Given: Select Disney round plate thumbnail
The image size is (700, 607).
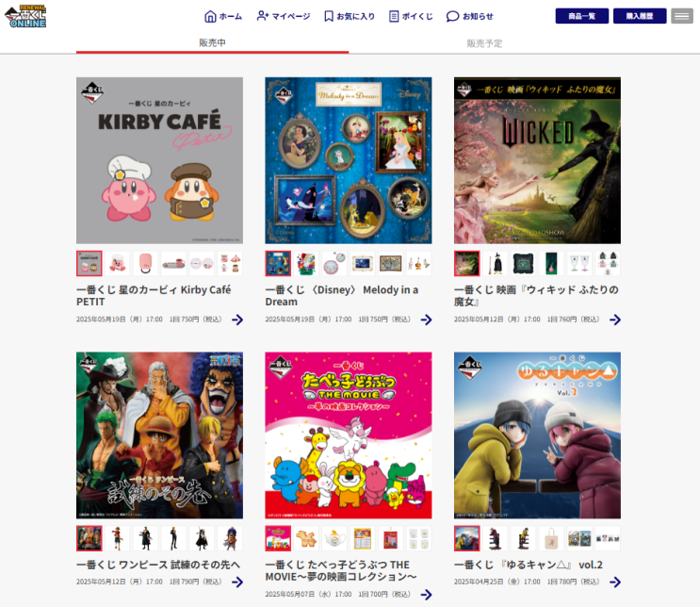Looking at the screenshot, I should pyautogui.click(x=334, y=264).
